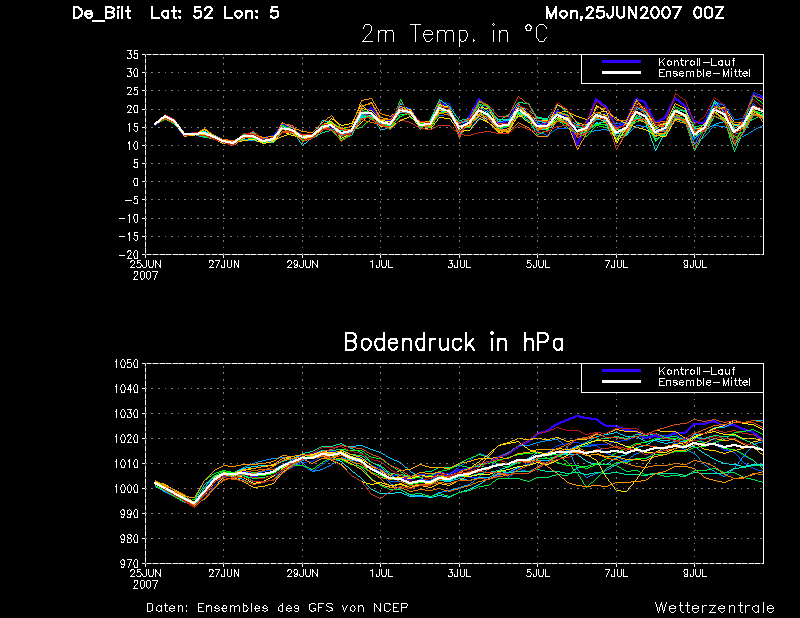800x618 pixels.
Task: Select white Ensemble-Mittel swatch in temperature legend
Action: click(620, 73)
